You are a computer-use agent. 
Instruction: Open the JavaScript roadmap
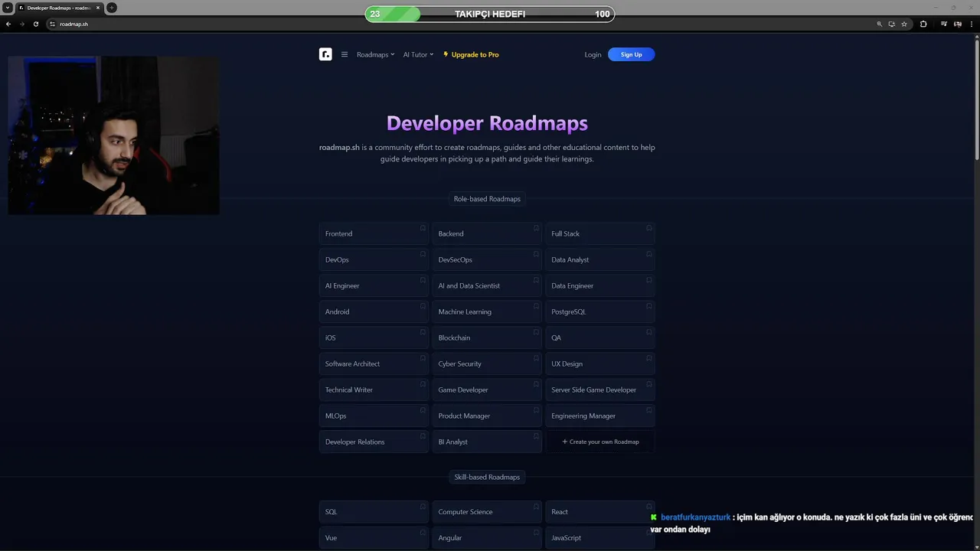(600, 538)
